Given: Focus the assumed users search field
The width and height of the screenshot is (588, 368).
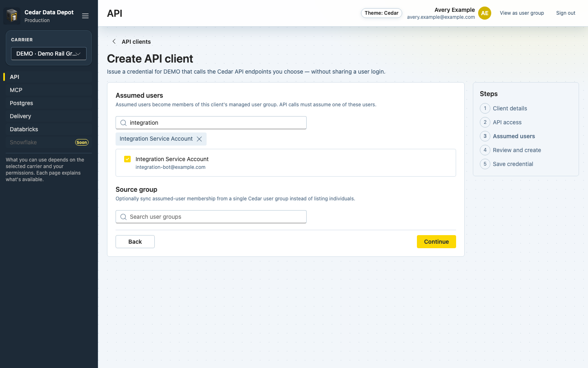Looking at the screenshot, I should [211, 123].
